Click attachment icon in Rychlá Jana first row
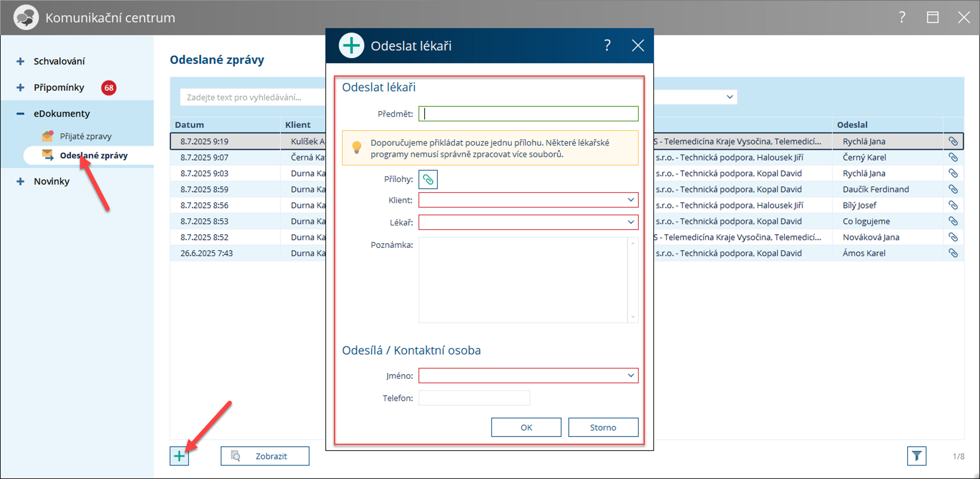The height and width of the screenshot is (479, 980). (x=953, y=141)
